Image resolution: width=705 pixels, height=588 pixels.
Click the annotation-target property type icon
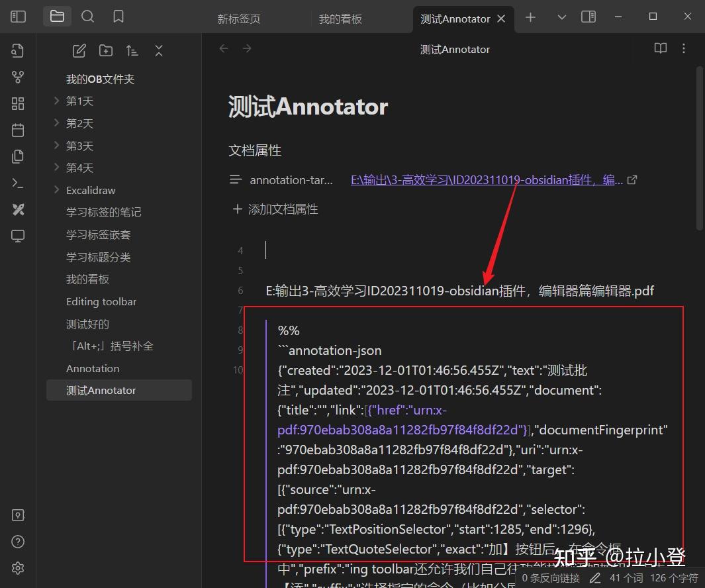pyautogui.click(x=236, y=180)
